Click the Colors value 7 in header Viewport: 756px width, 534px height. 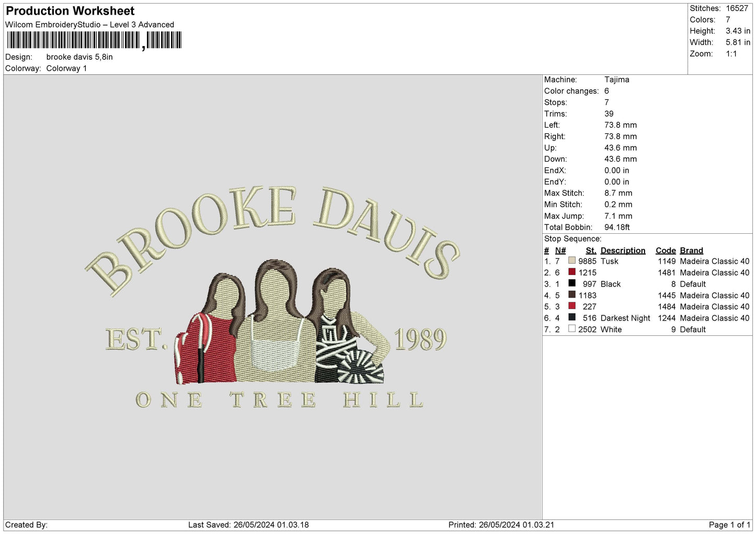point(728,20)
